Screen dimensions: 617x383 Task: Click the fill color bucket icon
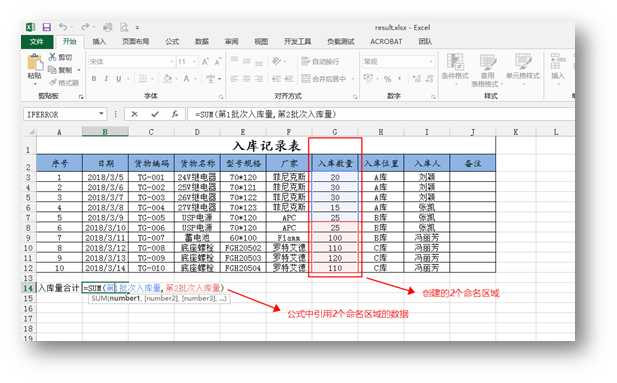click(168, 79)
